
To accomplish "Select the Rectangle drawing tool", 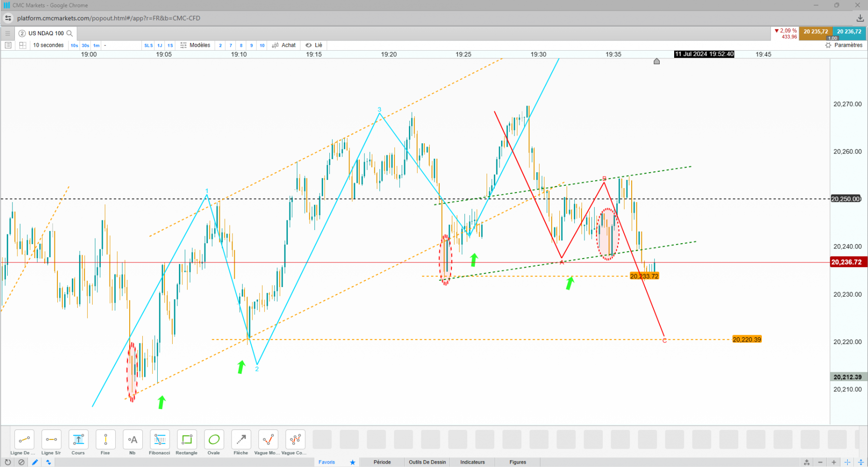I will click(187, 440).
